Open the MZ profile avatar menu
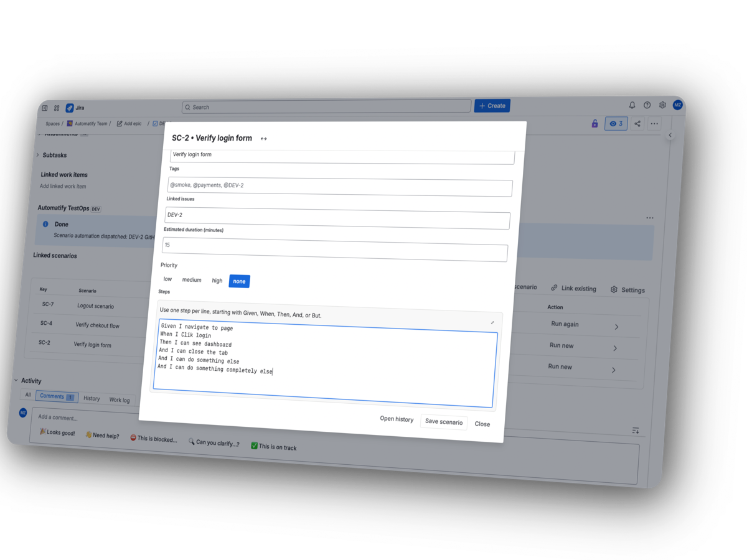 pos(678,105)
